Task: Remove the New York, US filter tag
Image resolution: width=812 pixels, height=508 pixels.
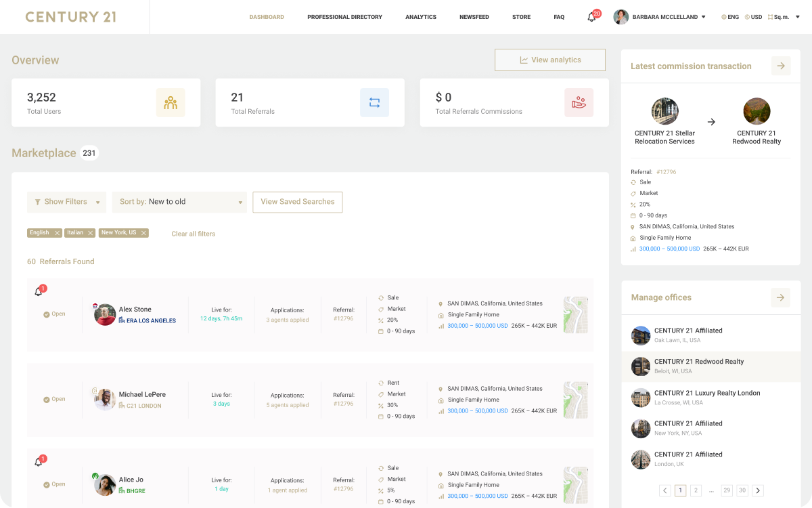Action: point(143,233)
